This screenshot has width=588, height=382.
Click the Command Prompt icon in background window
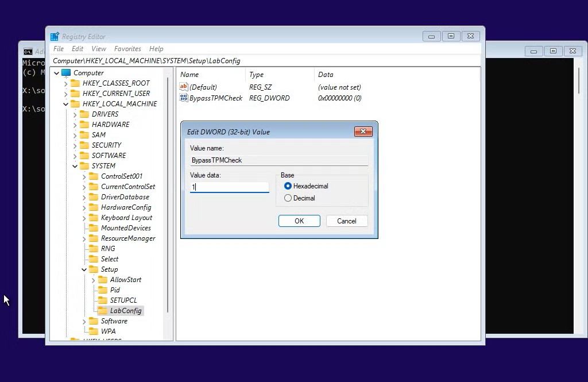point(28,51)
